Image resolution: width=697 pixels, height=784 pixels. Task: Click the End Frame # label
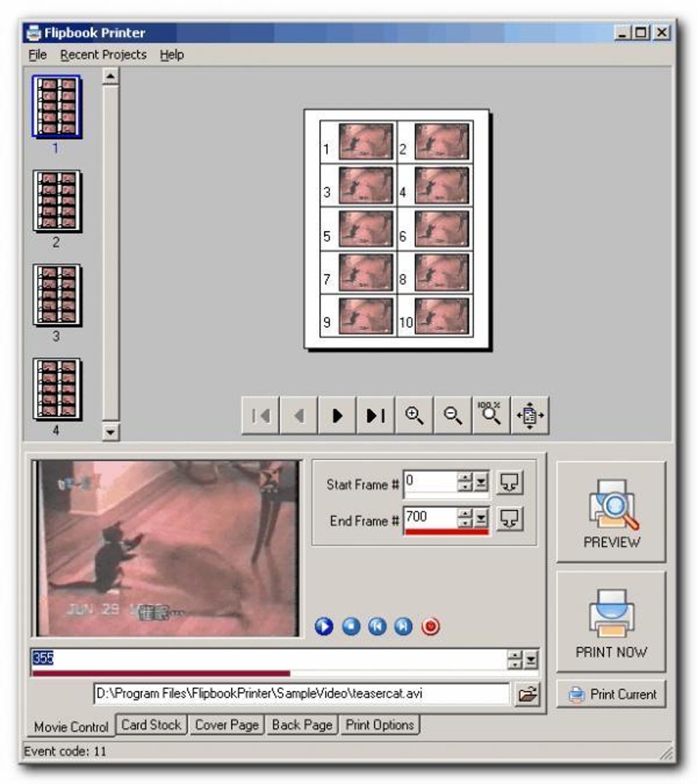364,522
